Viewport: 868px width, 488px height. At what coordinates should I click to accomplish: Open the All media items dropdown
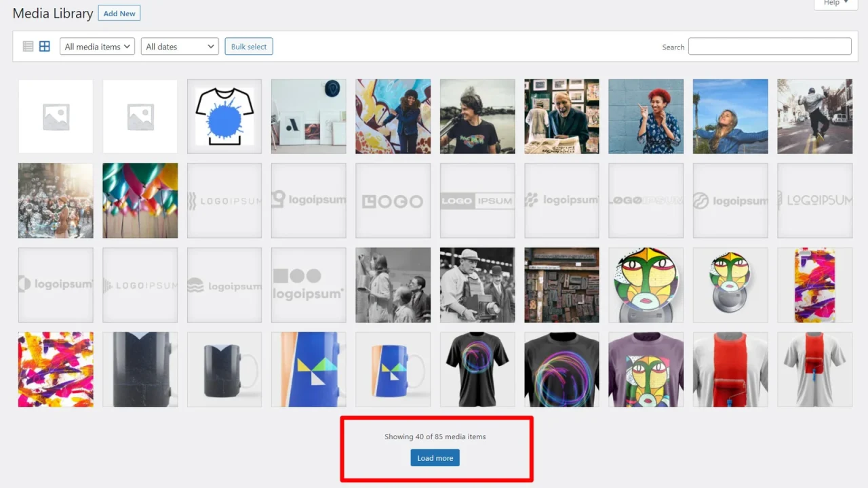96,46
